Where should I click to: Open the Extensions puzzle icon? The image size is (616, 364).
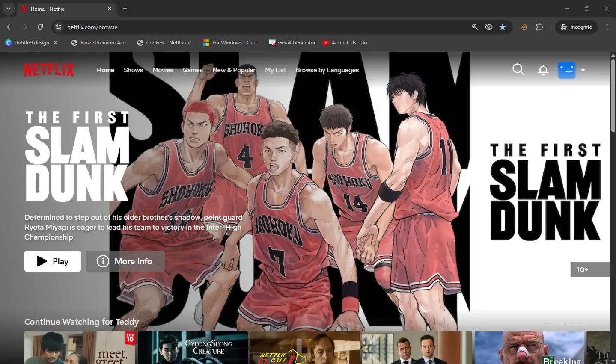tap(540, 27)
